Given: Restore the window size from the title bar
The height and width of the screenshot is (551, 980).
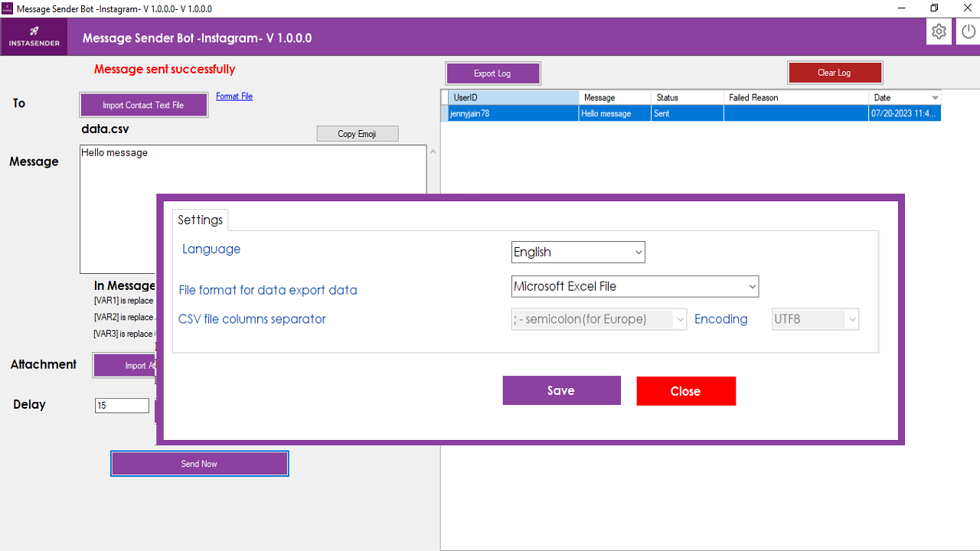Looking at the screenshot, I should click(x=934, y=8).
